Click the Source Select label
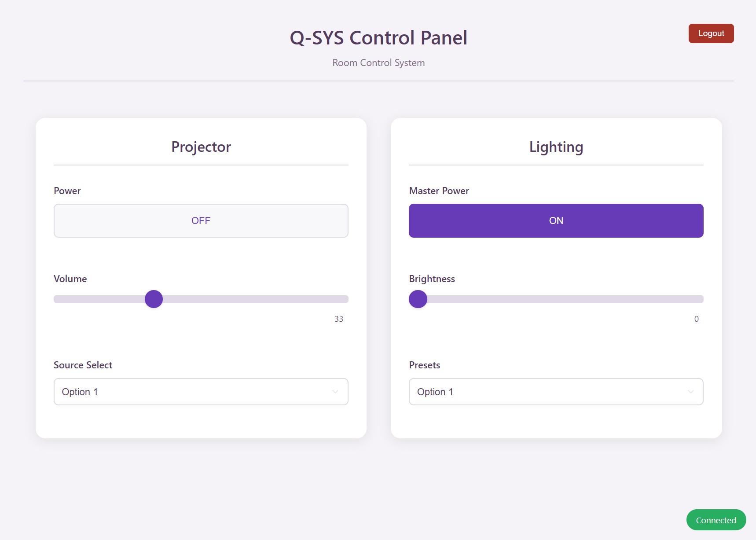The width and height of the screenshot is (756, 540). point(83,365)
